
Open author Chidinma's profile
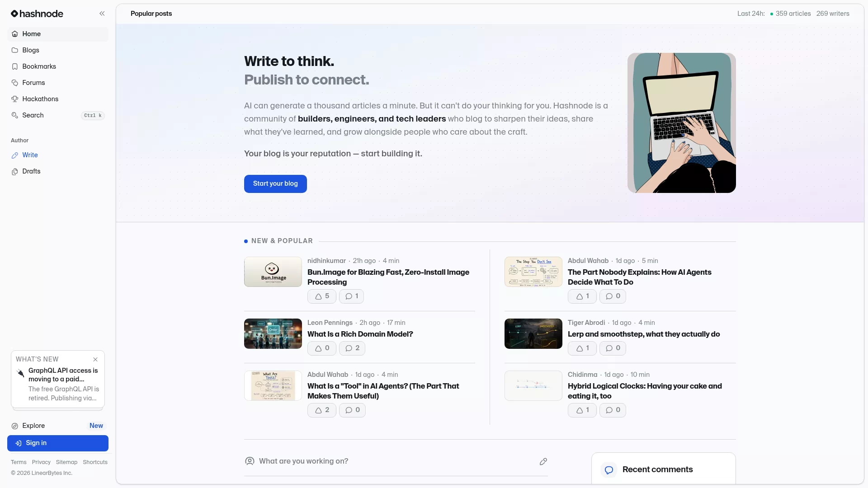tap(582, 375)
